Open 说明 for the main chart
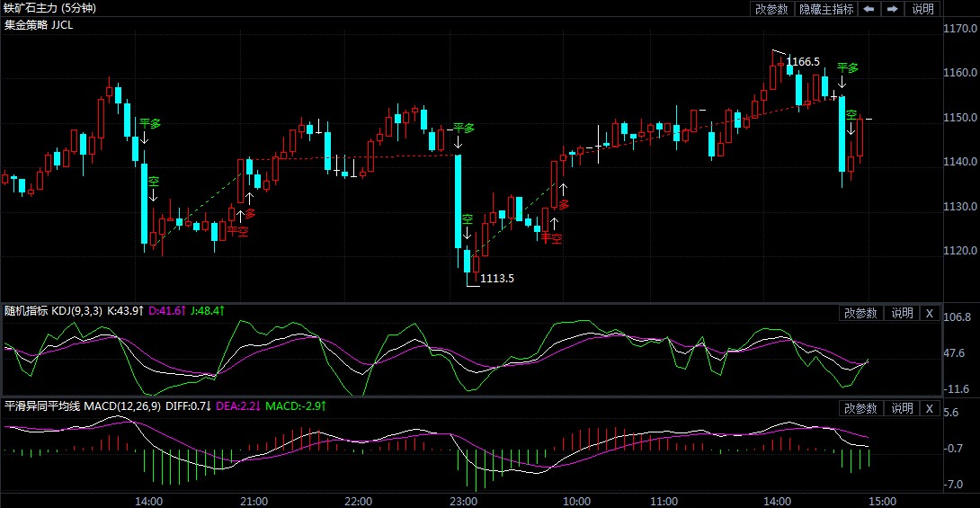 click(922, 9)
